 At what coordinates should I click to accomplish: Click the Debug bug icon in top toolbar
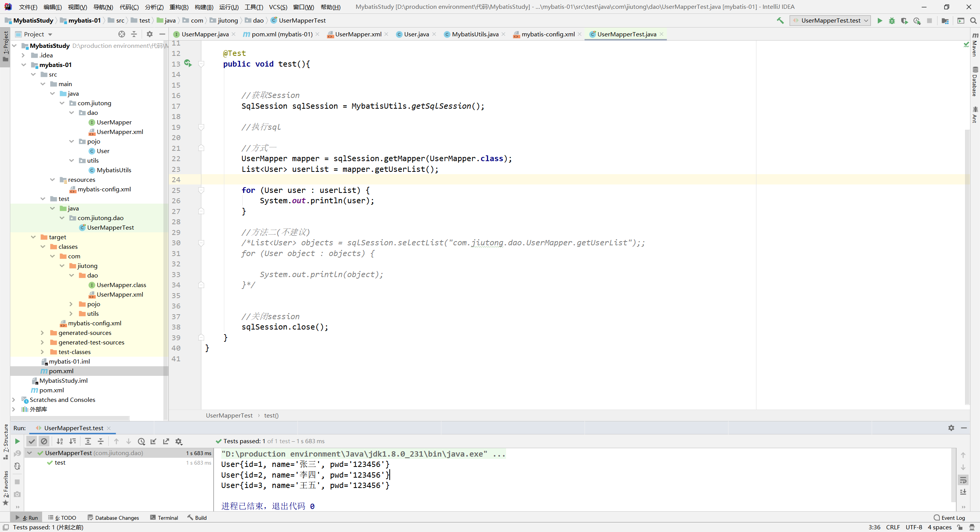pos(892,21)
